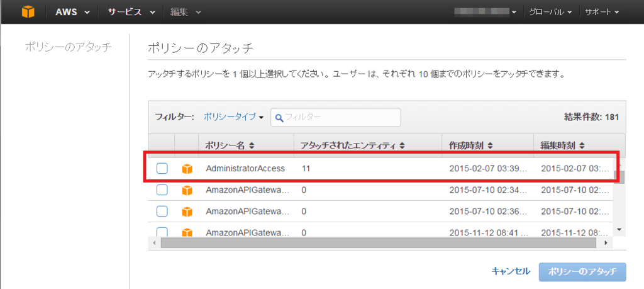This screenshot has height=289, width=644.
Task: Click the creation time 2015-07-10 02:36
Action: click(488, 212)
